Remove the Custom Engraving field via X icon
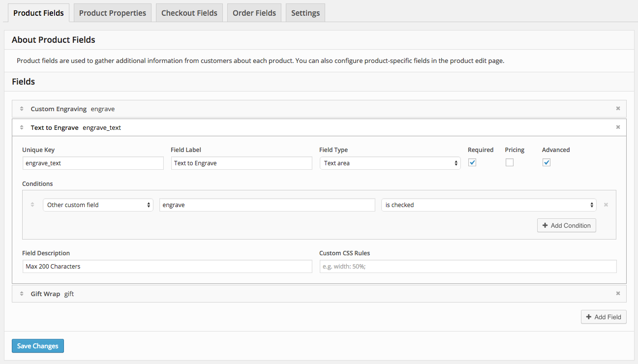This screenshot has height=364, width=638. coord(618,109)
